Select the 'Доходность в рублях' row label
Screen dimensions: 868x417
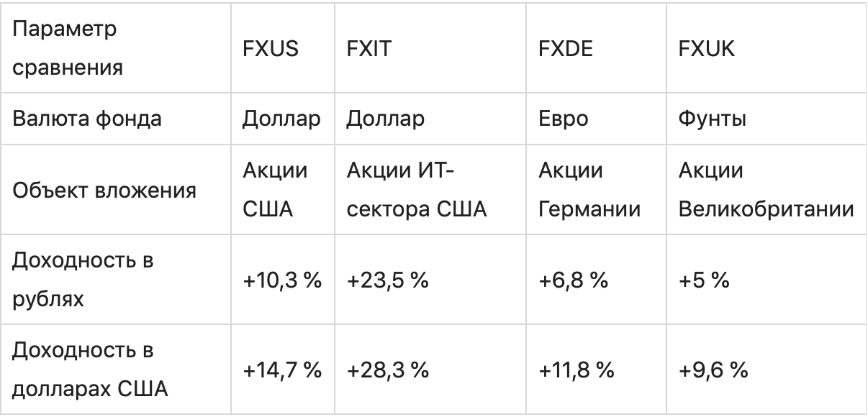pos(83,280)
